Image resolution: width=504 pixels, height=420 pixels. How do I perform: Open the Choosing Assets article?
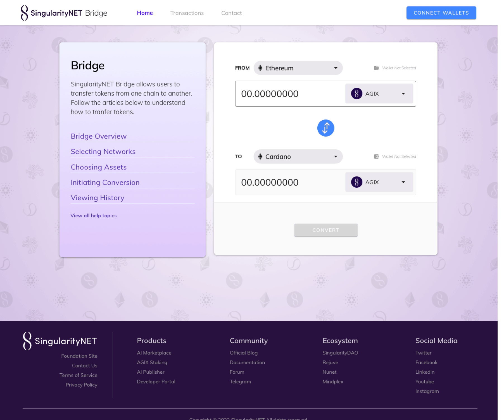pyautogui.click(x=99, y=167)
